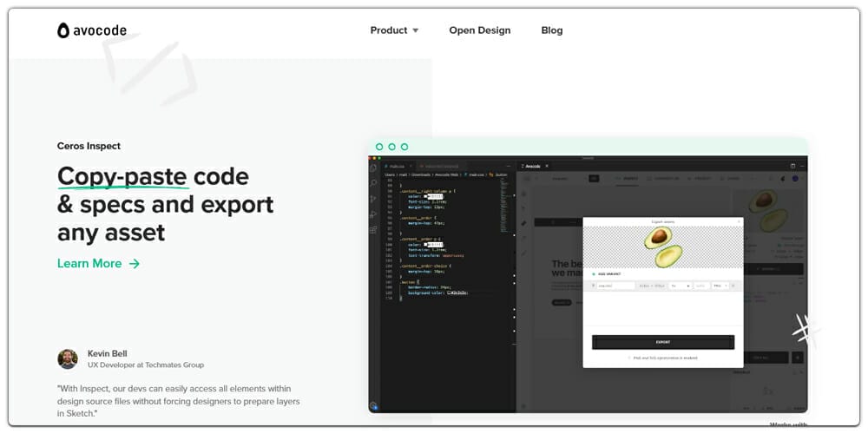Click the "Ceros Inspect" label
Screen dimensions: 868x434
[x=89, y=146]
